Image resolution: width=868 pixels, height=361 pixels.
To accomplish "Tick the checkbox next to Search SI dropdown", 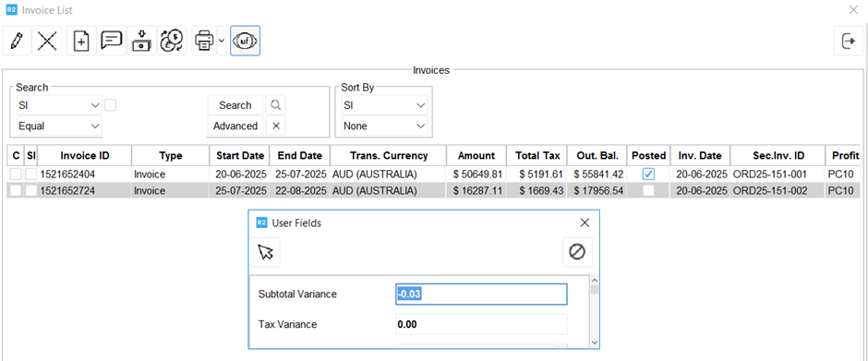I will [111, 104].
